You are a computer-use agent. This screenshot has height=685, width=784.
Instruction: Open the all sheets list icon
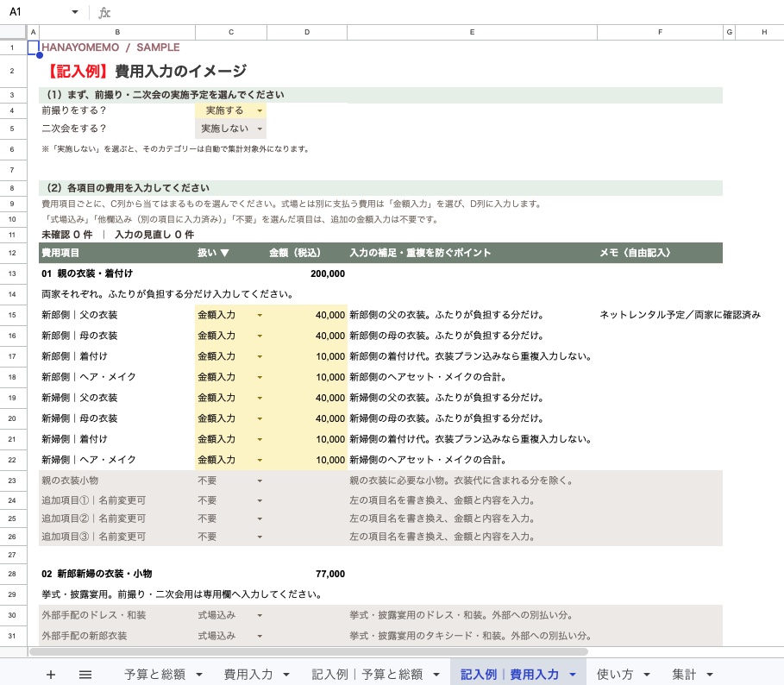[85, 675]
